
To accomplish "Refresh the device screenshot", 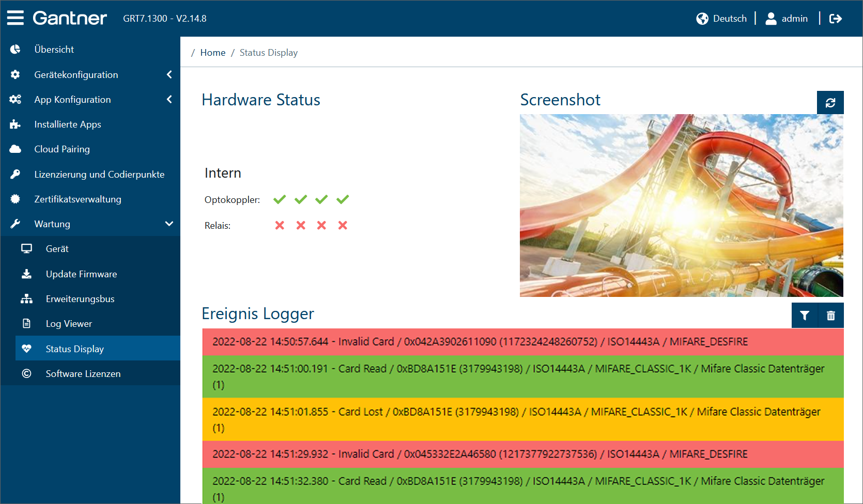I will (x=830, y=102).
